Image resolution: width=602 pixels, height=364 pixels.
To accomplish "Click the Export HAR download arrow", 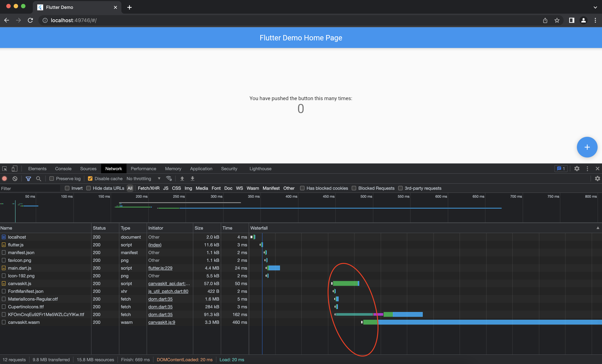I will tap(193, 178).
